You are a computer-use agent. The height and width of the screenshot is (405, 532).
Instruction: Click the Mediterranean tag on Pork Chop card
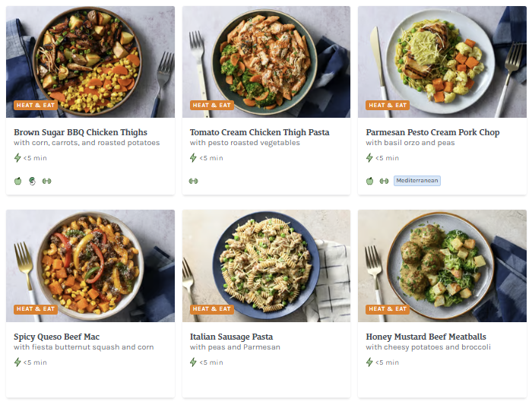coord(417,181)
